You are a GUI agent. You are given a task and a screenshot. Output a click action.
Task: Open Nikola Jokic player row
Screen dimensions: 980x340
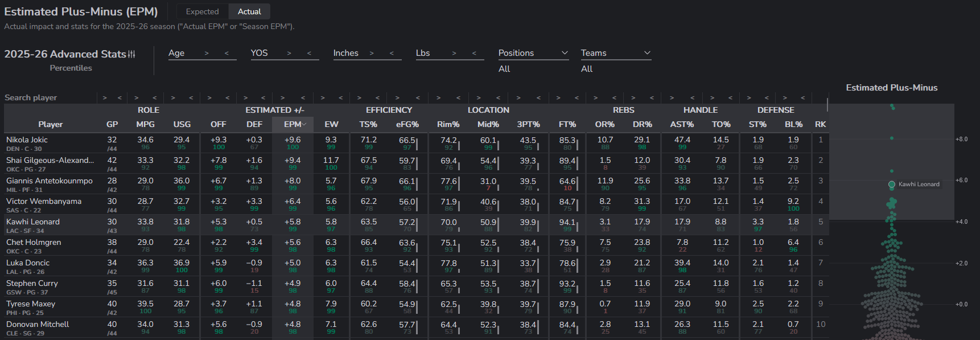point(416,143)
